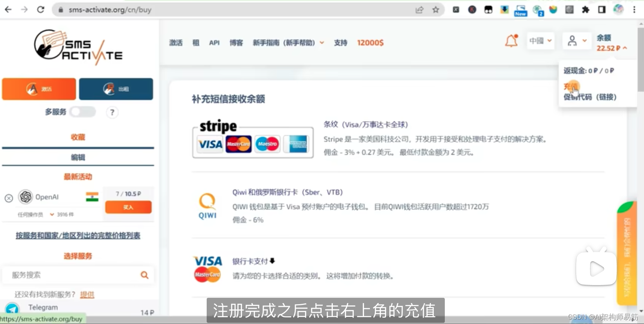This screenshot has height=324, width=644.
Task: Click the extension icon labeled New
Action: [520, 10]
